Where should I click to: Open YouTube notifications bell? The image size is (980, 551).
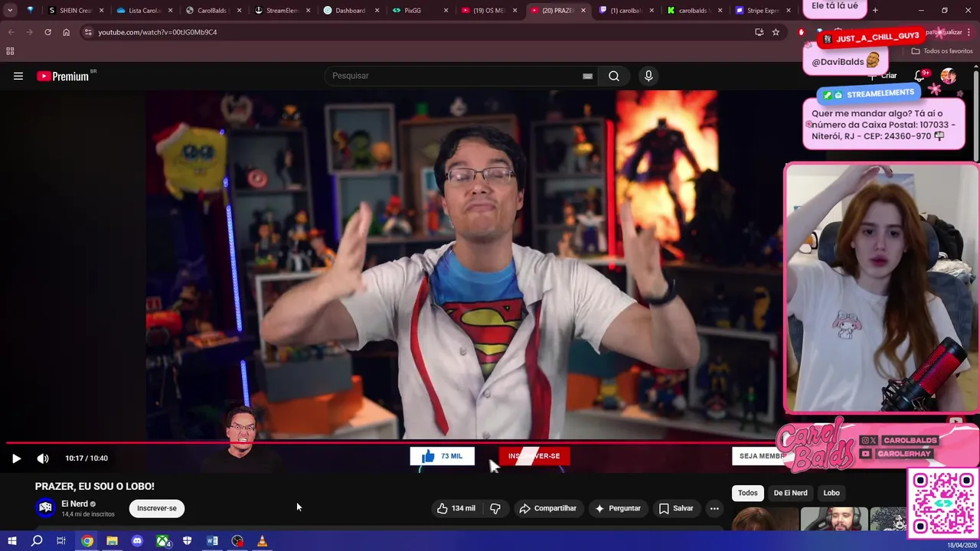point(920,76)
